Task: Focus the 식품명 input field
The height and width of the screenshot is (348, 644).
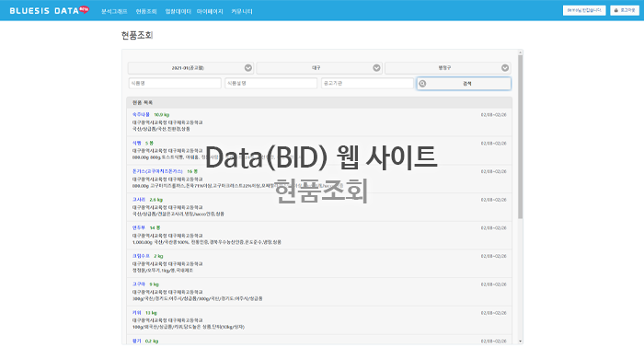Action: 175,84
